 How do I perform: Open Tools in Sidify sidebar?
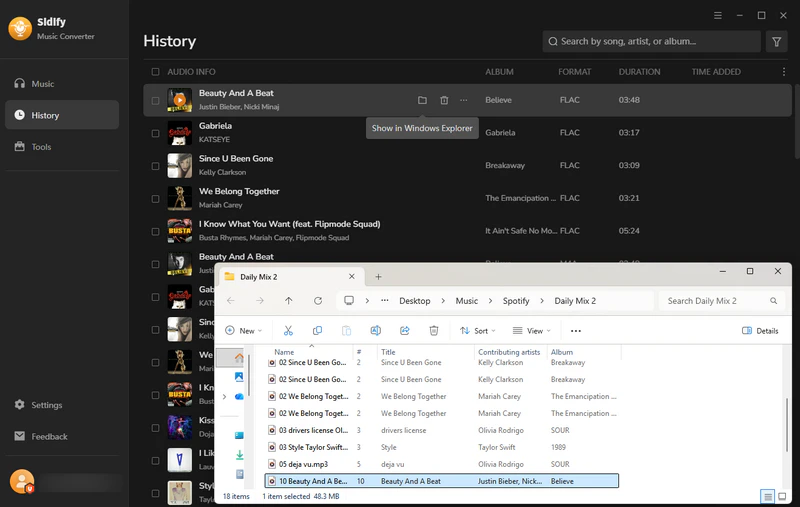pos(62,147)
